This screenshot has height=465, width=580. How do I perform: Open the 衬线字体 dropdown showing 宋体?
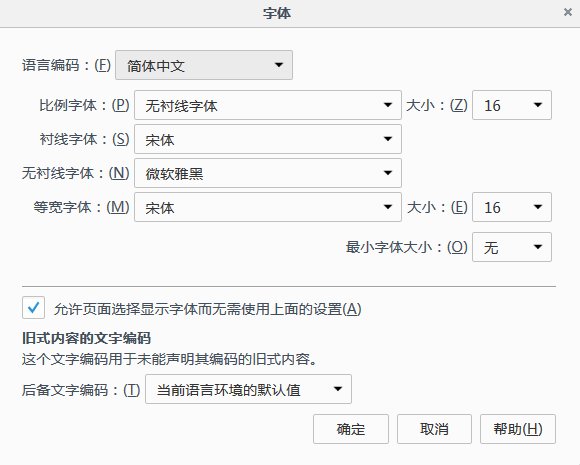(268, 139)
